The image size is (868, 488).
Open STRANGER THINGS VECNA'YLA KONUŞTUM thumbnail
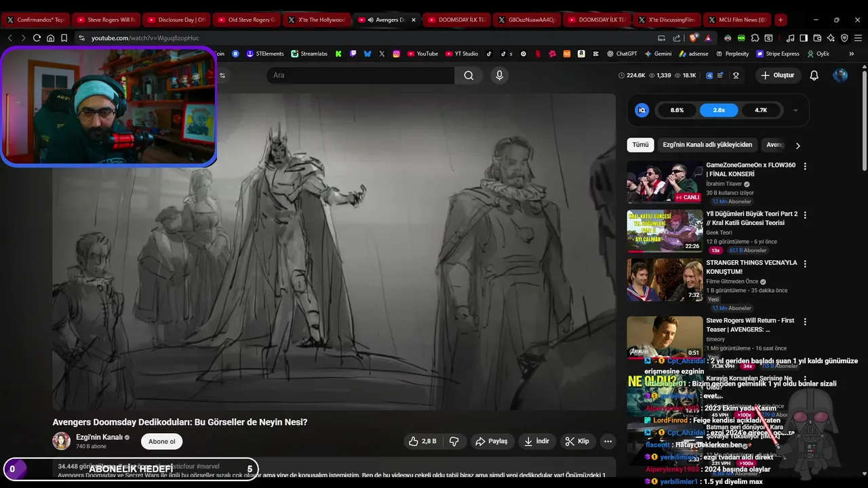point(665,280)
